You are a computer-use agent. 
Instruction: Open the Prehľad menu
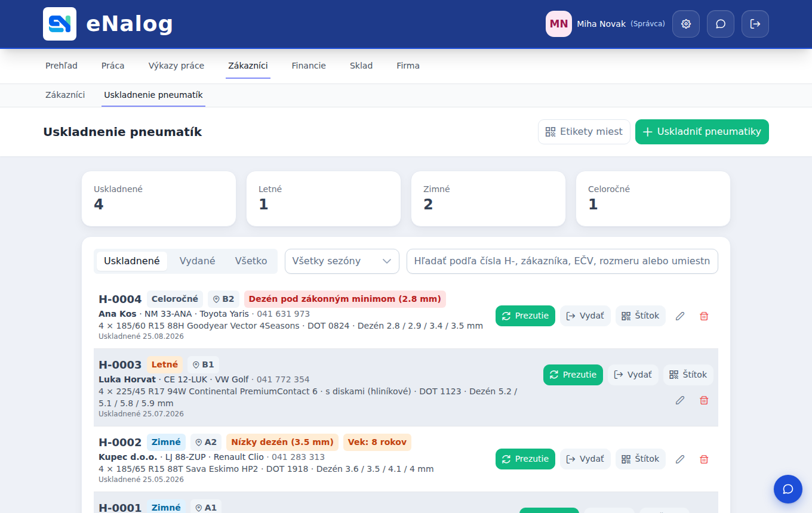tap(61, 66)
